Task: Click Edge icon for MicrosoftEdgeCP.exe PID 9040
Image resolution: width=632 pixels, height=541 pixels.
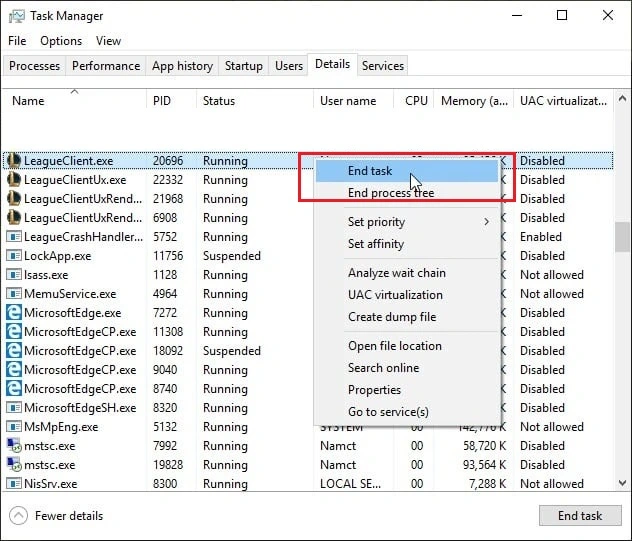Action: (14, 369)
